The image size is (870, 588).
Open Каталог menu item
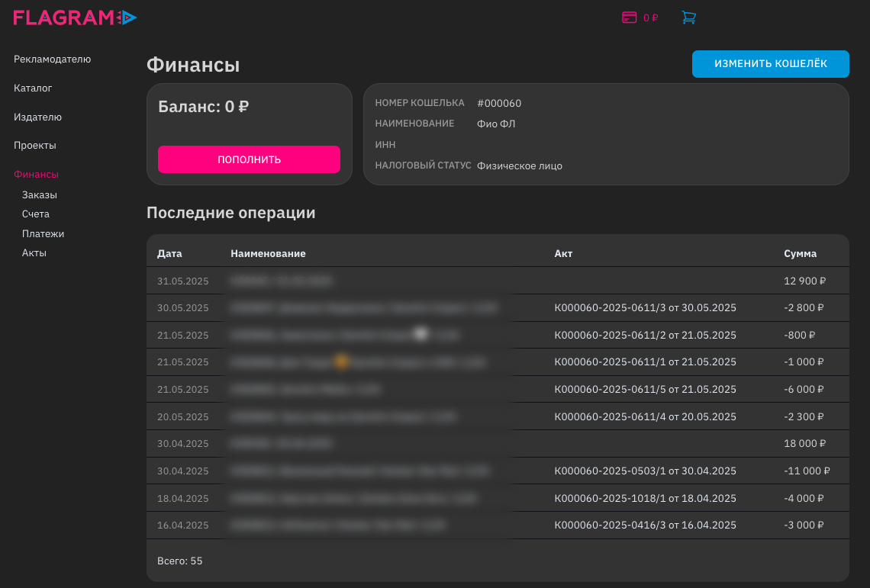33,88
